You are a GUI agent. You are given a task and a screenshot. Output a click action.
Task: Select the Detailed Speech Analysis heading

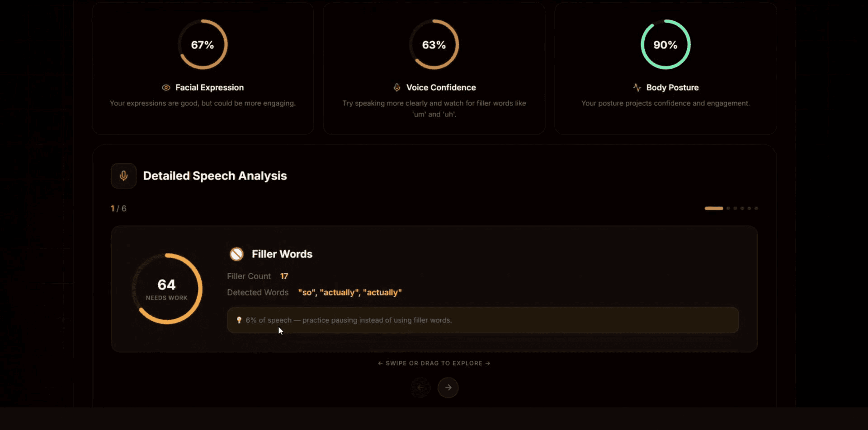(x=215, y=176)
